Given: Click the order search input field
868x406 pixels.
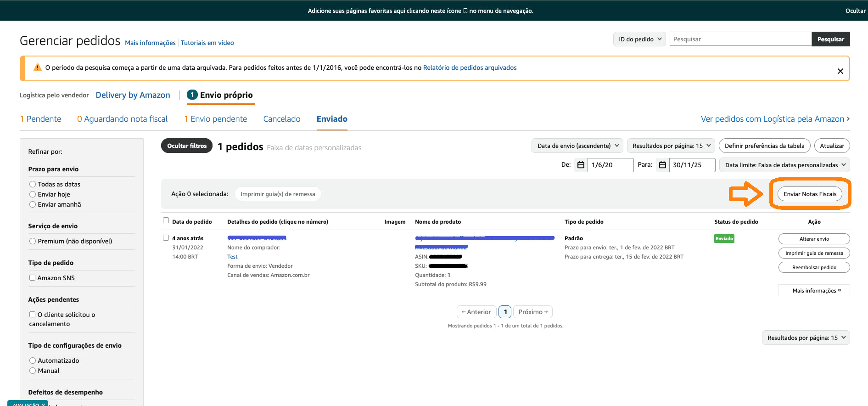Looking at the screenshot, I should (x=740, y=39).
